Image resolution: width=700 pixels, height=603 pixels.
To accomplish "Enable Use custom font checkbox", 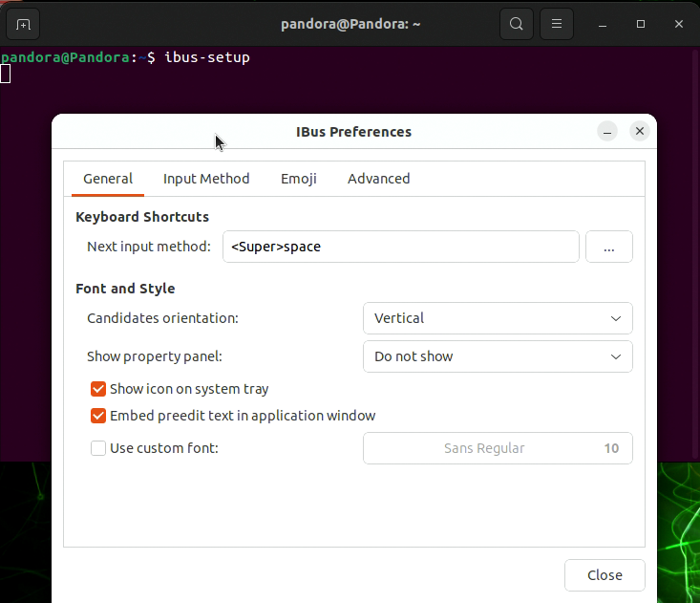I will [x=98, y=448].
